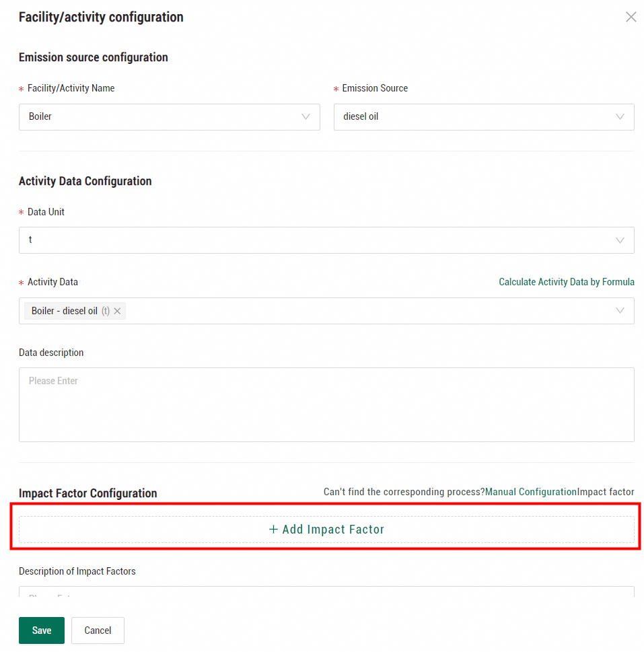Click the plus icon beside Add Impact Factor
Screen dimensions: 644x652
[273, 530]
